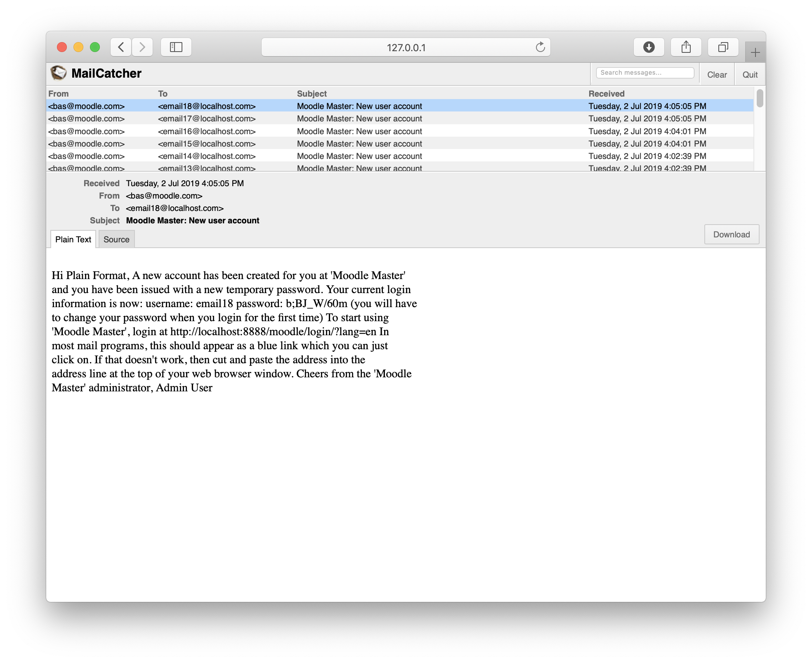812x663 pixels.
Task: Select the email14@localhost.com message row
Action: pos(400,156)
